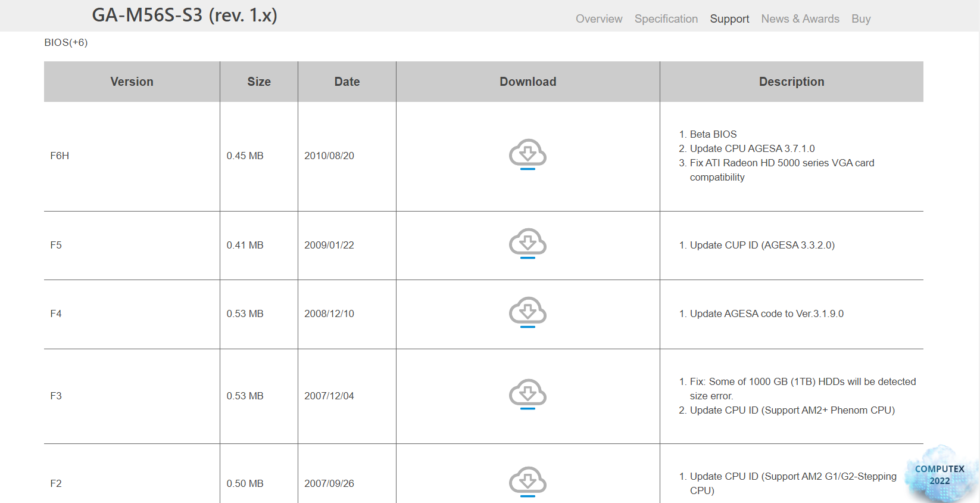The height and width of the screenshot is (503, 980).
Task: Click the Date column header
Action: (x=347, y=82)
